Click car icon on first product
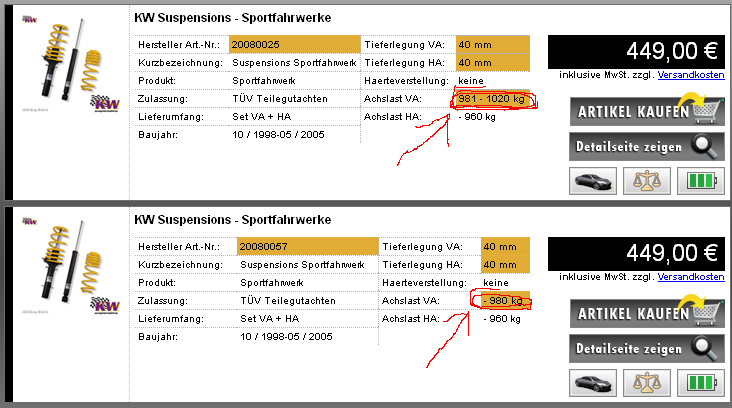Image resolution: width=732 pixels, height=408 pixels. [x=593, y=181]
